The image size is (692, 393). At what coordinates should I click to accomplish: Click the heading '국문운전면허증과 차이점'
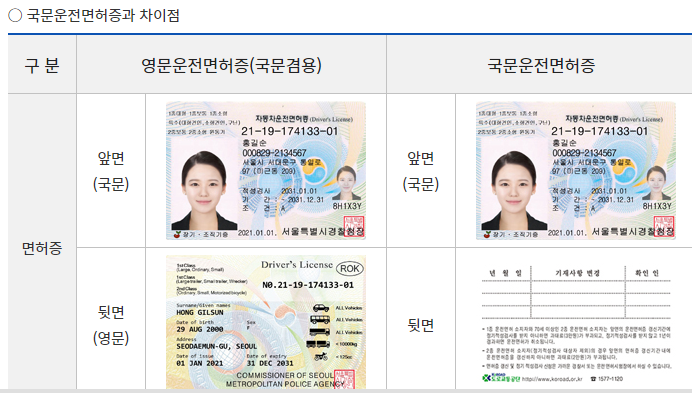click(x=103, y=15)
